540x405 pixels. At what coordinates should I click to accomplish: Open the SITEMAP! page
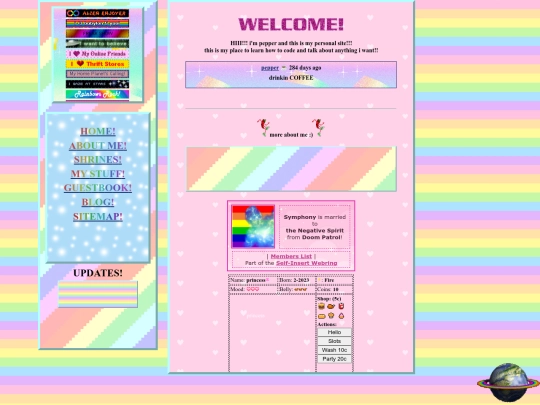pos(98,217)
